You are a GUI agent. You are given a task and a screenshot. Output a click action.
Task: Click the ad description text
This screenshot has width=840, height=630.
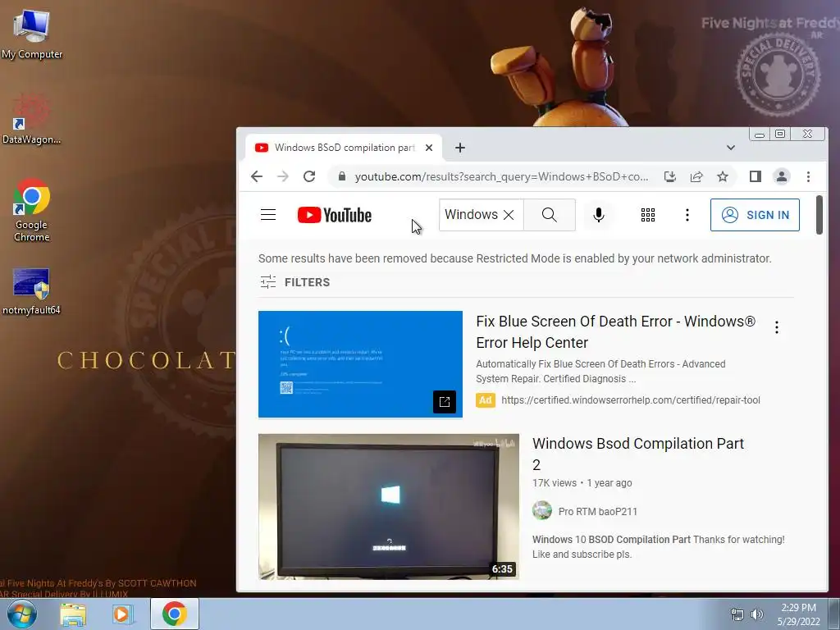pos(600,372)
